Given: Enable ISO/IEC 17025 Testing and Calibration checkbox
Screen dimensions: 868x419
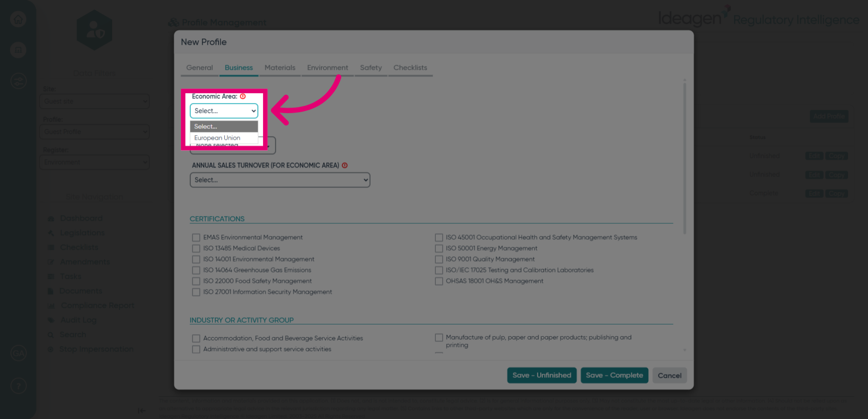Looking at the screenshot, I should pyautogui.click(x=439, y=270).
